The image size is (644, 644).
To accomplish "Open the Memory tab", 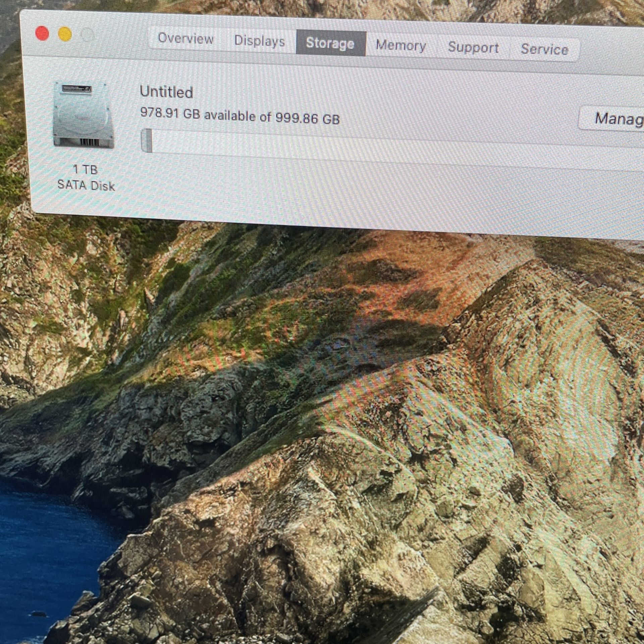I will (x=401, y=45).
